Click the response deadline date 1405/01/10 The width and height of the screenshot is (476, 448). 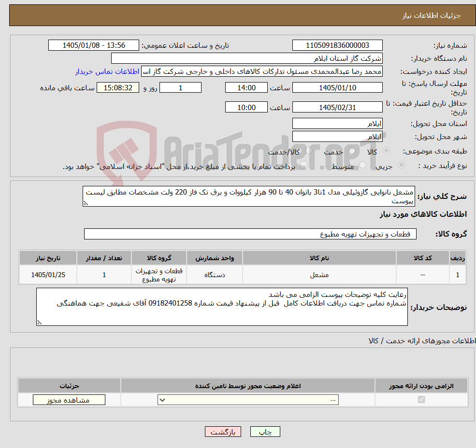tap(337, 88)
